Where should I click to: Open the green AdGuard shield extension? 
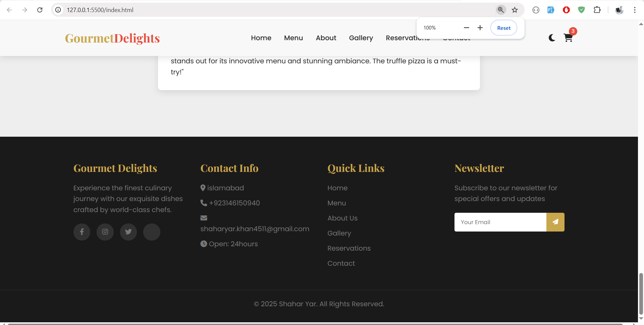[x=581, y=10]
